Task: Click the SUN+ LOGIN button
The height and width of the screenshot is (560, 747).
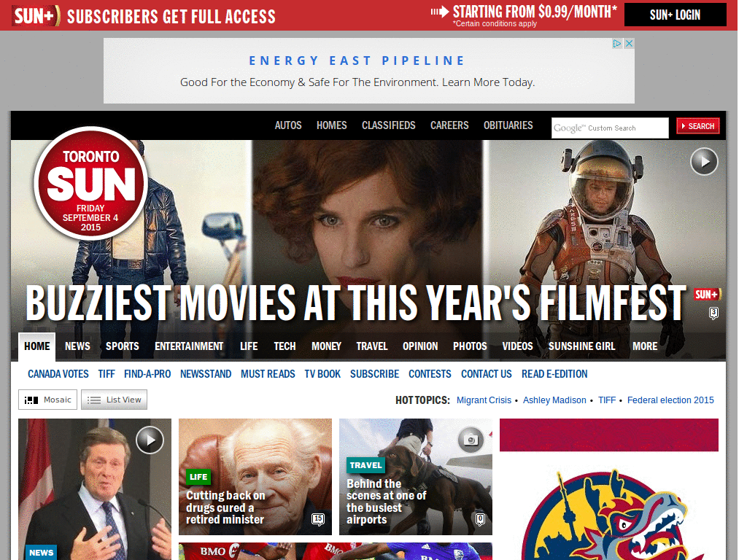Action: point(675,15)
